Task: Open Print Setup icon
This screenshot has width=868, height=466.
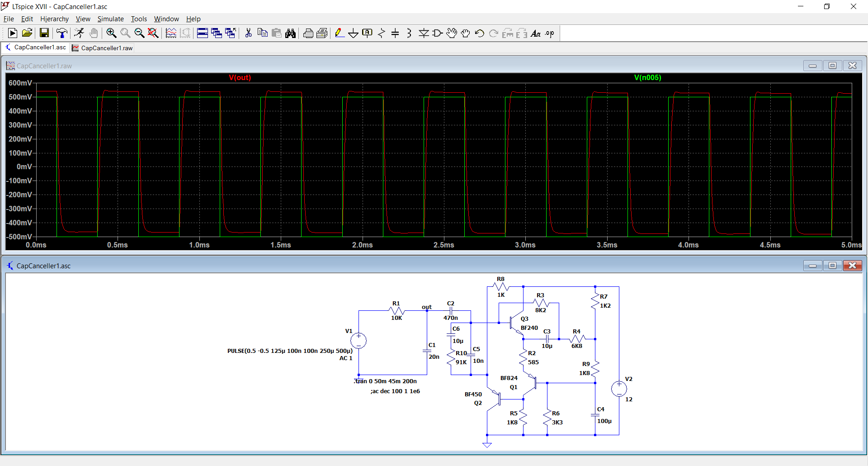Action: coord(322,33)
